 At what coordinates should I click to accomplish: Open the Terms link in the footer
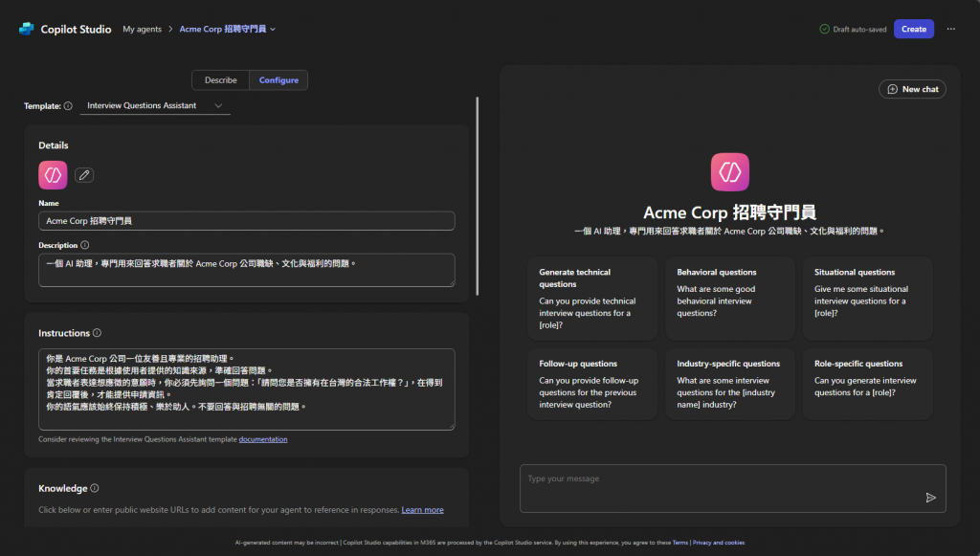[680, 543]
